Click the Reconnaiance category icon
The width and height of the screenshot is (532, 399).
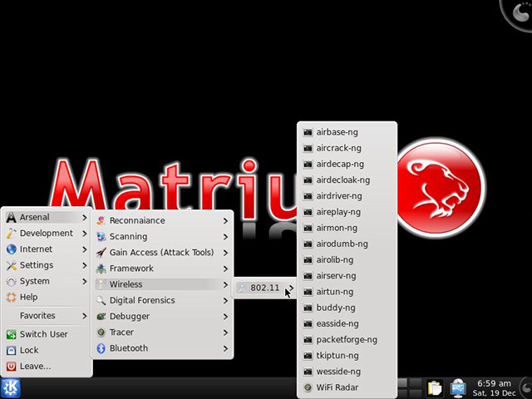click(101, 220)
